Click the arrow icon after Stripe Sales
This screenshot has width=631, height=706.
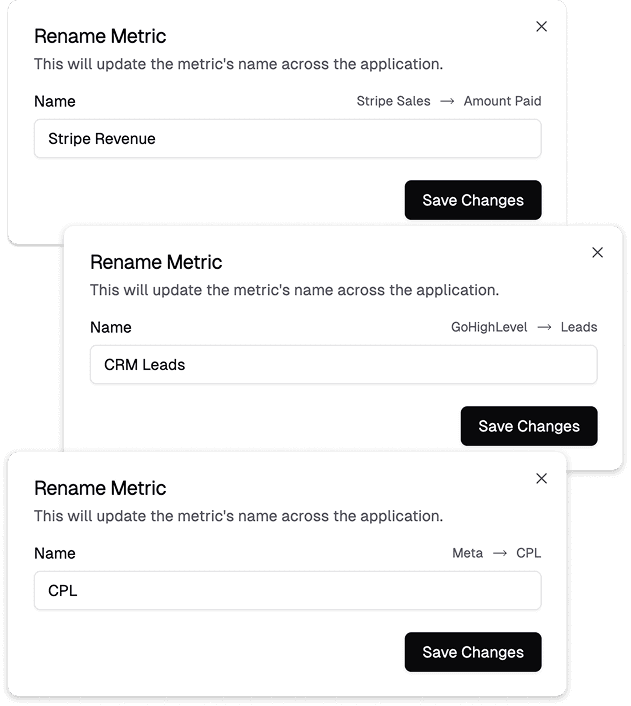tap(447, 101)
